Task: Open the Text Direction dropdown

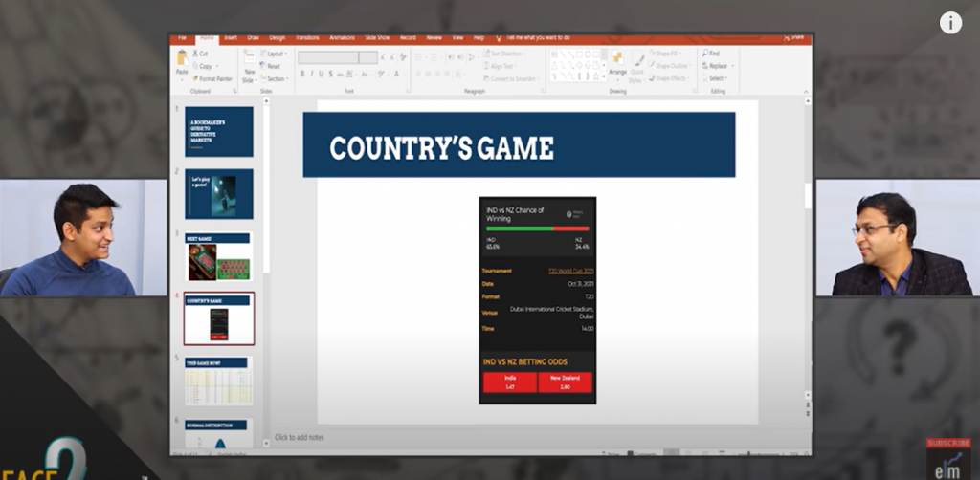Action: point(503,54)
